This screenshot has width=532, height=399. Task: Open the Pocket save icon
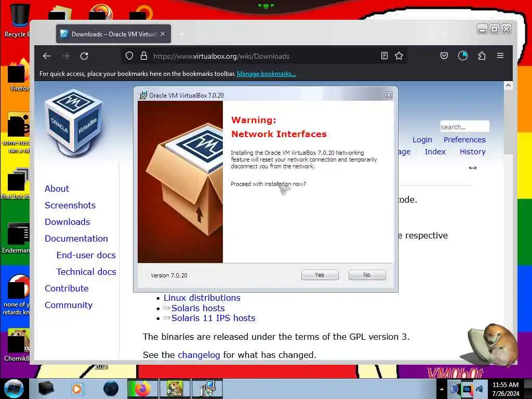coord(444,56)
